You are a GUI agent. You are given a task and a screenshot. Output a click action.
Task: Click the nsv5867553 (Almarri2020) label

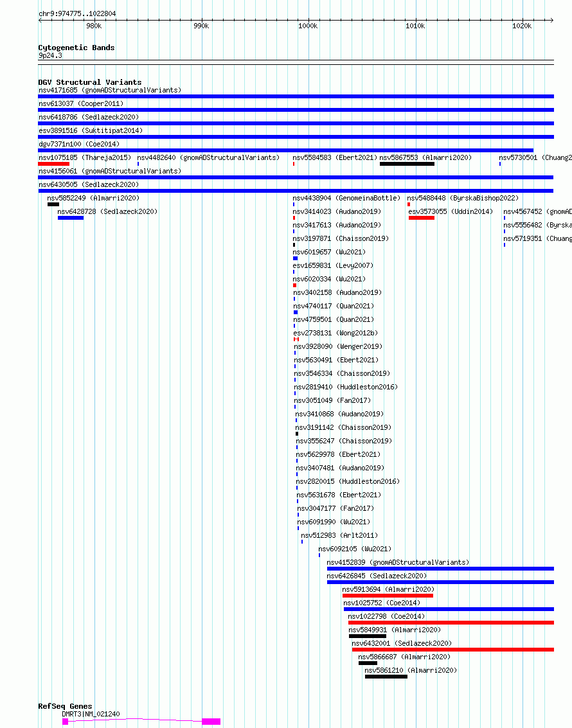[x=425, y=157]
